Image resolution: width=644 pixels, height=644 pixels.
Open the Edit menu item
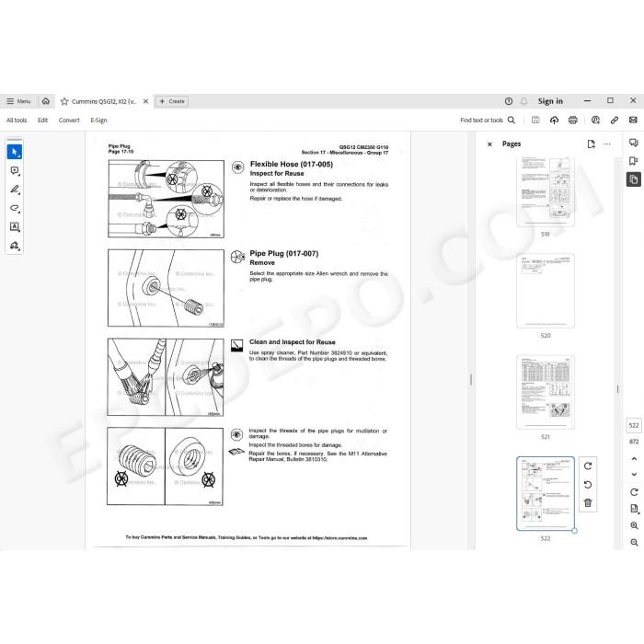(x=42, y=120)
